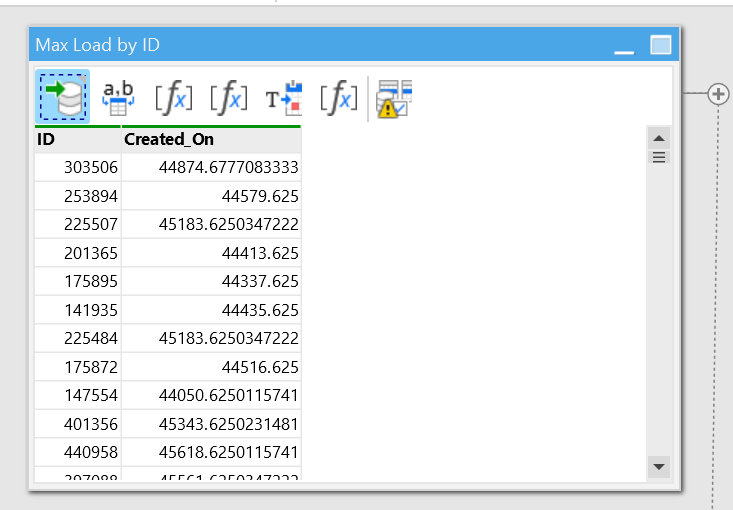Maximize the Max Load by ID table
The image size is (733, 510).
pyautogui.click(x=660, y=45)
